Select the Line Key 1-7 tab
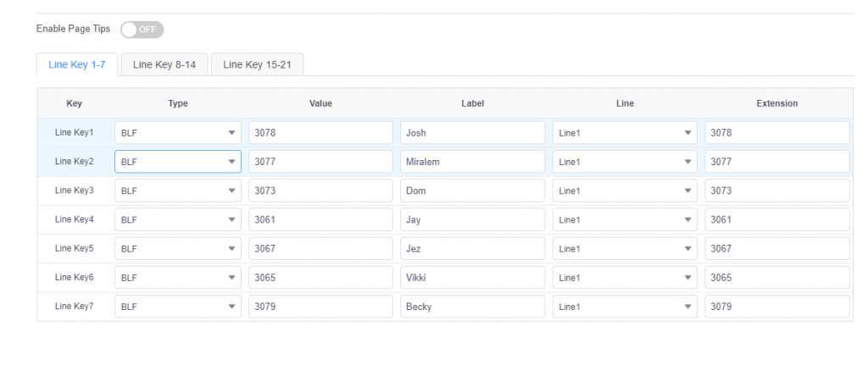The width and height of the screenshot is (868, 365). 77,64
